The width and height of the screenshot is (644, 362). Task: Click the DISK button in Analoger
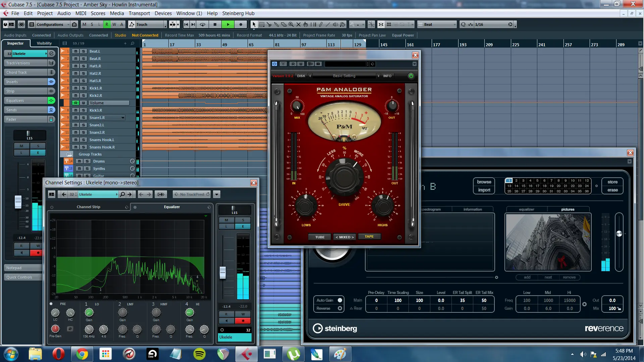tap(301, 76)
